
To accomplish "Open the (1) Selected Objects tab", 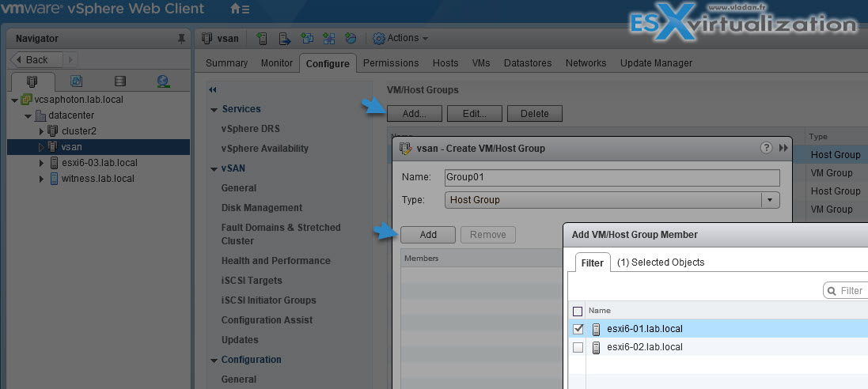I will pyautogui.click(x=661, y=262).
